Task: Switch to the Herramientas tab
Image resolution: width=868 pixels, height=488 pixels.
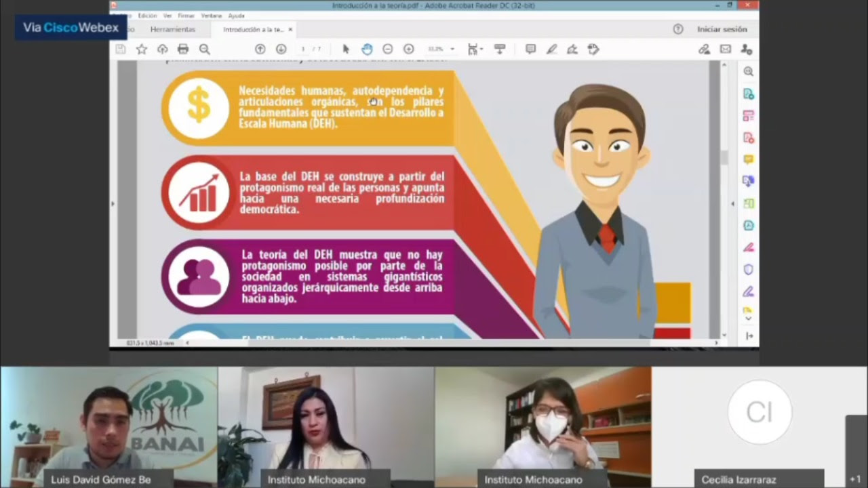Action: pos(173,29)
